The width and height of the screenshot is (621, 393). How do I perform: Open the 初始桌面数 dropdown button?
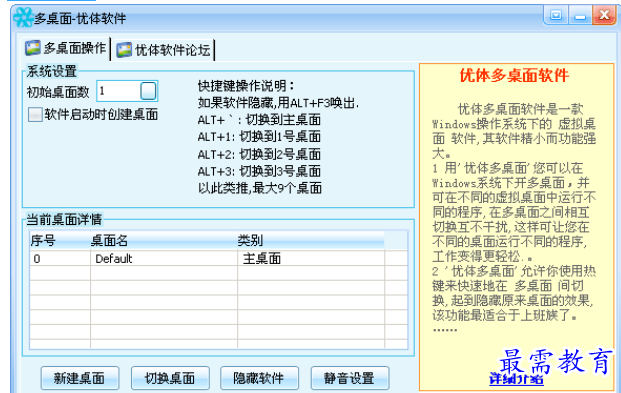tap(148, 91)
